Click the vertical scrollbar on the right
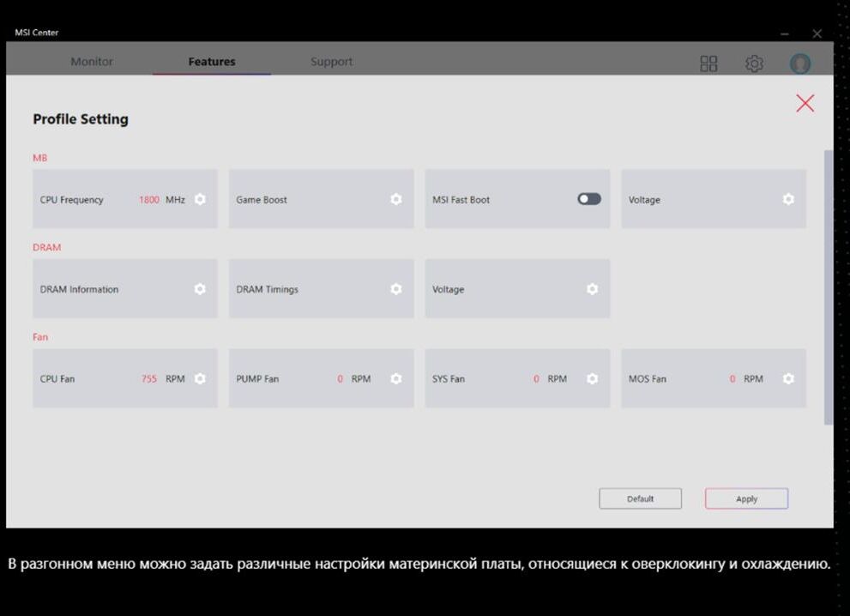The height and width of the screenshot is (616, 850). 828,287
